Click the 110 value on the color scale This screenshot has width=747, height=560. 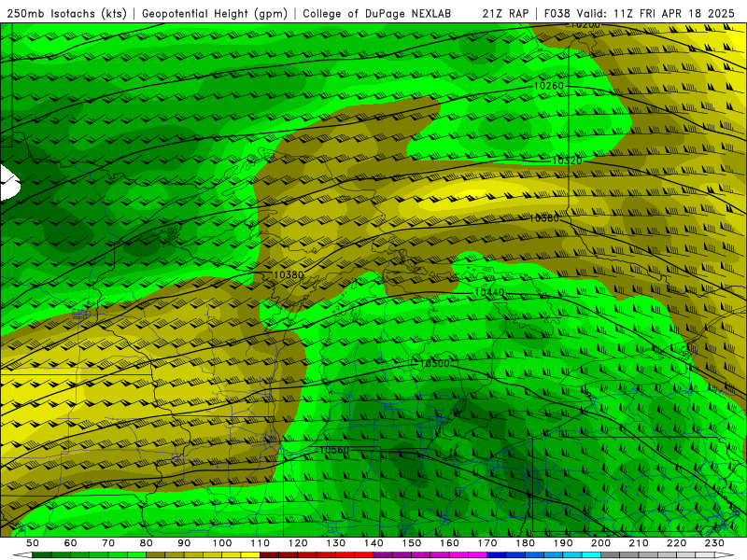tap(260, 543)
